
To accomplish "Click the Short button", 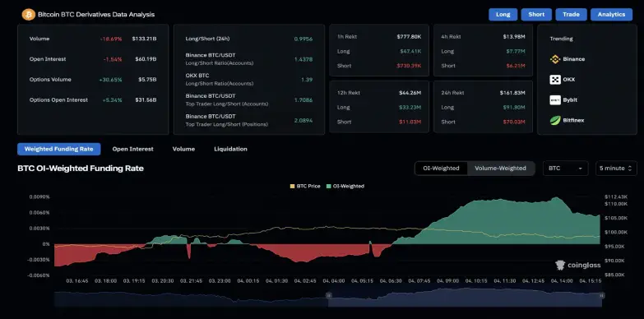I will (x=536, y=14).
